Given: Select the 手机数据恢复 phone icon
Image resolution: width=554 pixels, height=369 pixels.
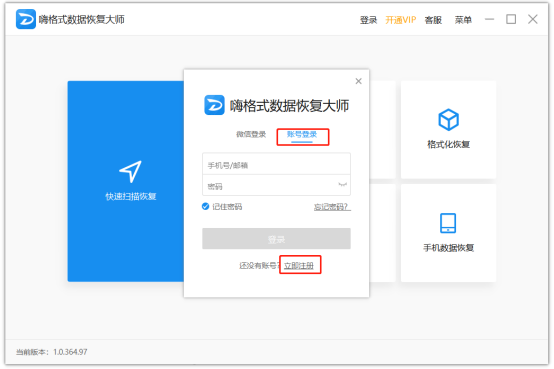Looking at the screenshot, I should click(448, 223).
